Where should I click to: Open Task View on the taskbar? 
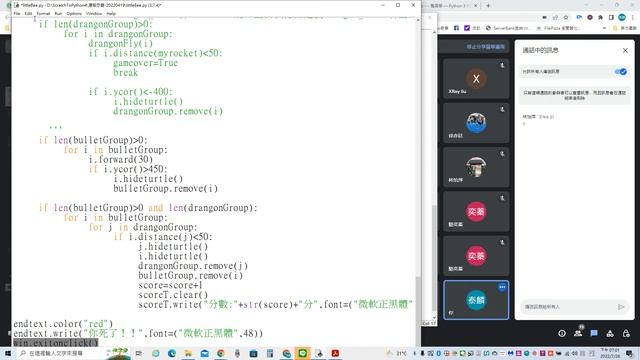[139, 353]
